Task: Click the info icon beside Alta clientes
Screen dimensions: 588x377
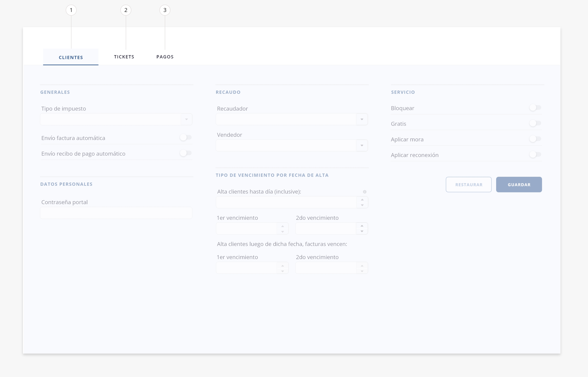Action: (365, 192)
